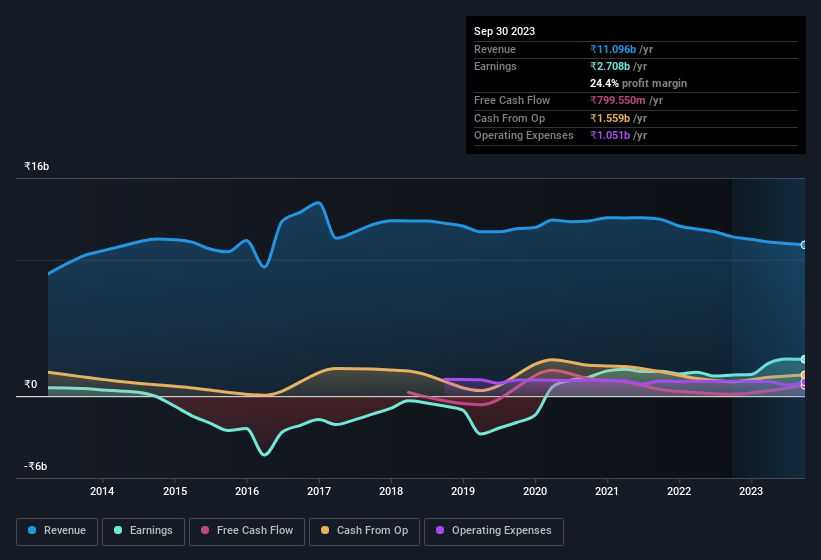Click the 2023 x-axis label
821x560 pixels.
pyautogui.click(x=751, y=491)
